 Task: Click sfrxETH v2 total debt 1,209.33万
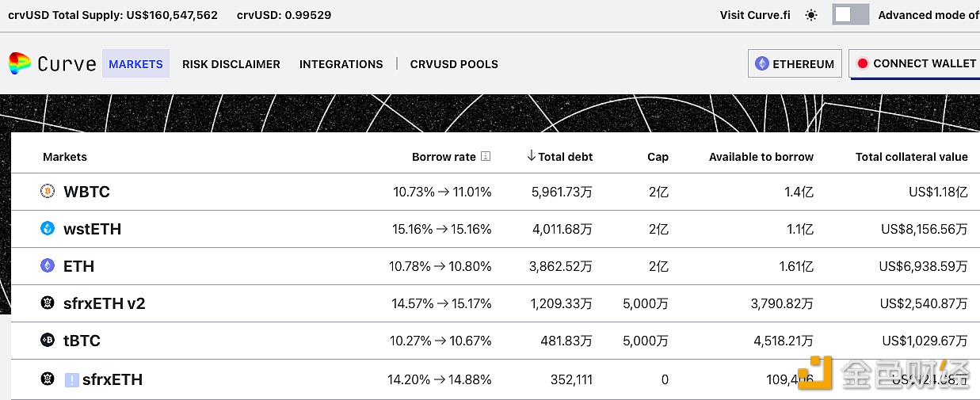point(562,303)
